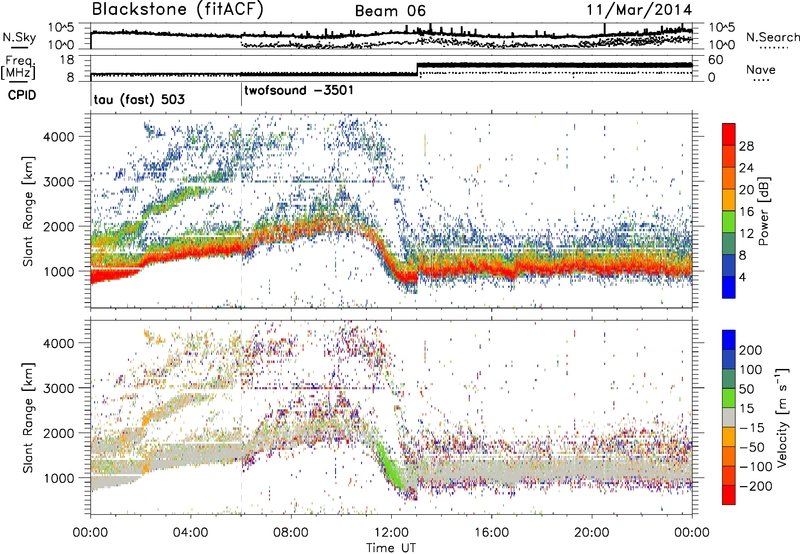Image resolution: width=800 pixels, height=554 pixels.
Task: Click the "CPID" row label
Action: pyautogui.click(x=22, y=95)
